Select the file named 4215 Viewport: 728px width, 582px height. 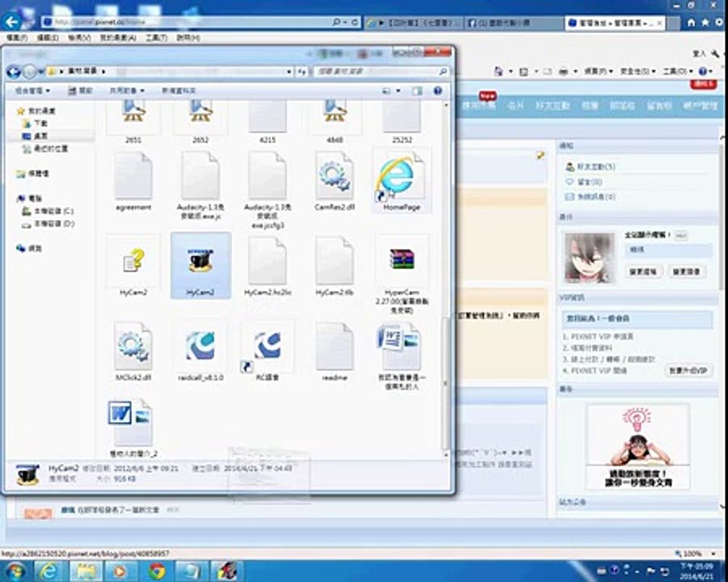click(x=268, y=121)
